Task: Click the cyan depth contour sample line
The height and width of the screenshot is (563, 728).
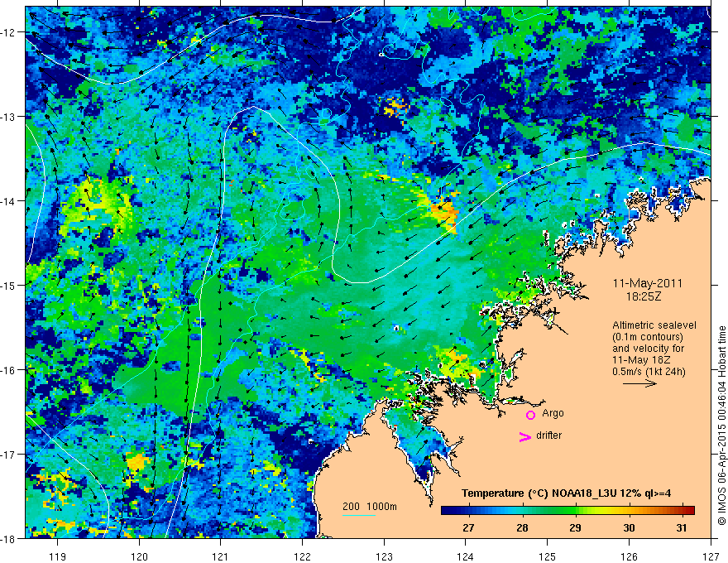Action: pos(359,515)
